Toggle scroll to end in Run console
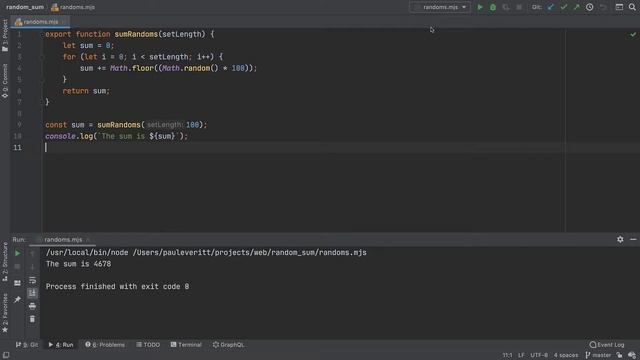Viewport: 640px width, 360px height. tap(32, 293)
